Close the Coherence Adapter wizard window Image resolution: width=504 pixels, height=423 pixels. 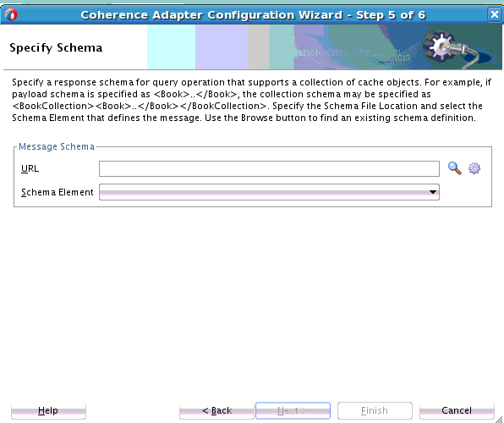click(495, 14)
